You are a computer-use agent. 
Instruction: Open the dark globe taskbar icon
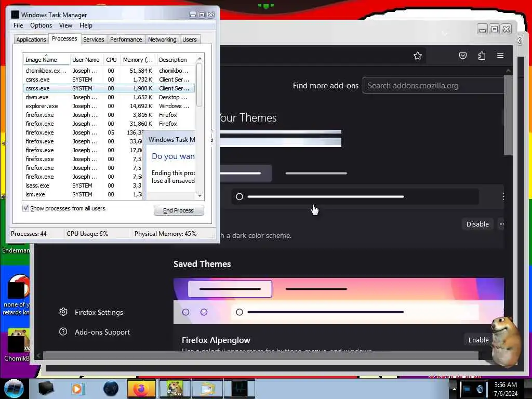click(111, 389)
